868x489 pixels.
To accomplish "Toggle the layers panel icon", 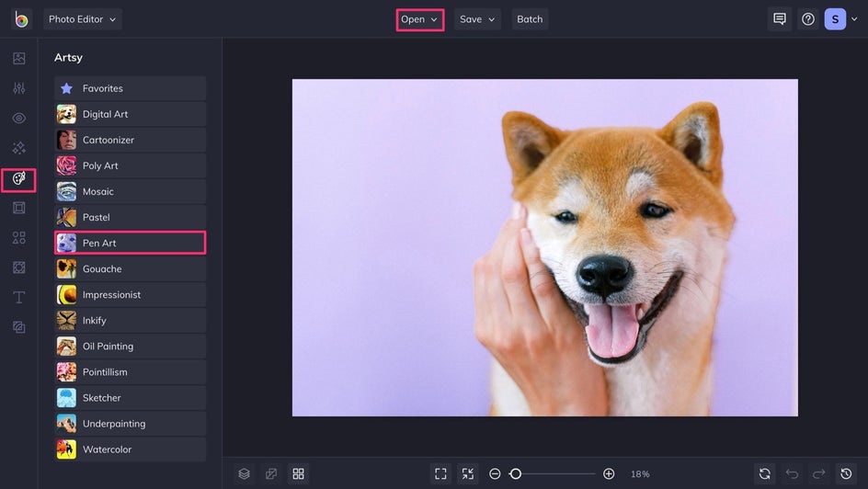I will [244, 473].
